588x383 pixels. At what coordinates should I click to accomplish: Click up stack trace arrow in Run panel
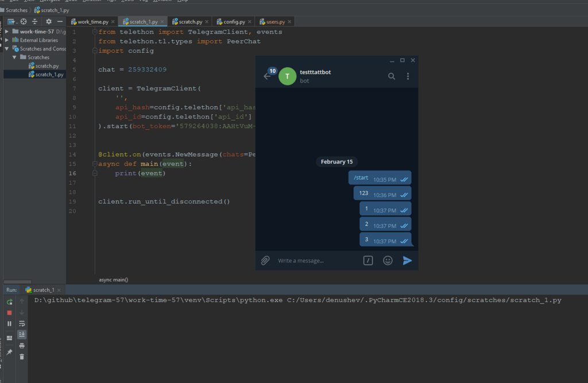[22, 301]
